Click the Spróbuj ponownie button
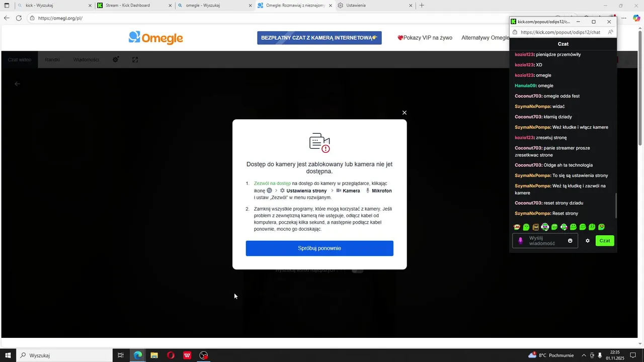Viewport: 644px width, 362px height. pyautogui.click(x=319, y=248)
